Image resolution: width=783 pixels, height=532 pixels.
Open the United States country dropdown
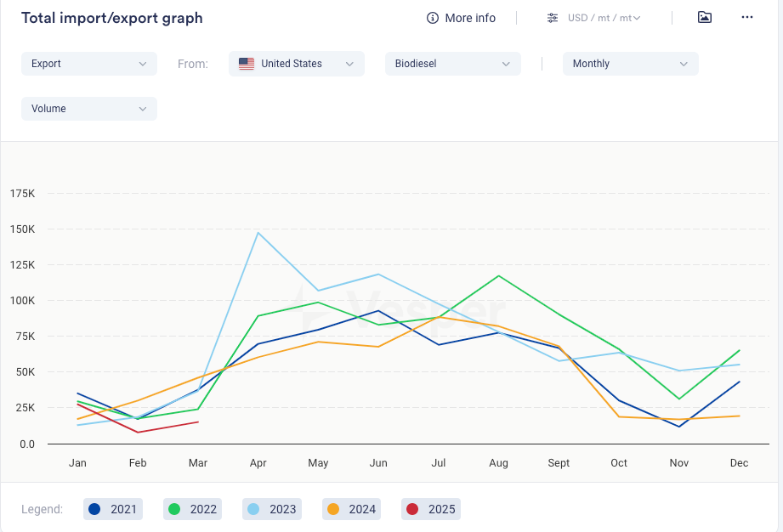pos(297,64)
